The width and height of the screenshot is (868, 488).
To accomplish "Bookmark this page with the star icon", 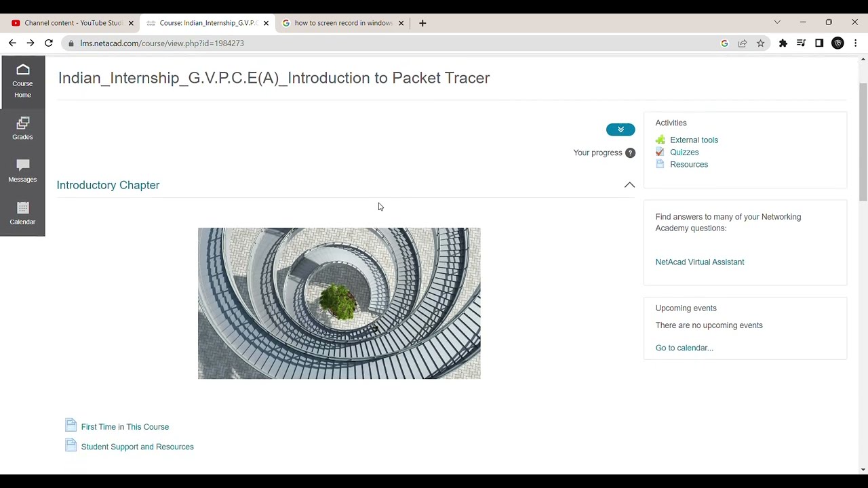I will [x=761, y=43].
